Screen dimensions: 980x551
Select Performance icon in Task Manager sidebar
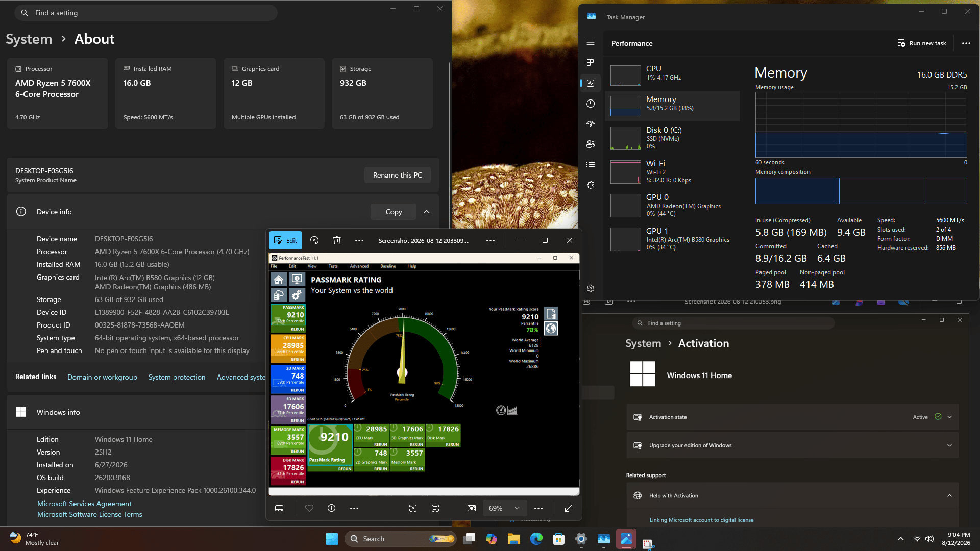click(x=591, y=83)
